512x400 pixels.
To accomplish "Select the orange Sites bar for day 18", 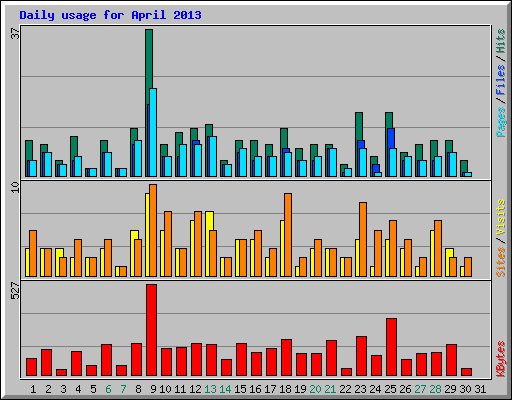I will pyautogui.click(x=288, y=235).
